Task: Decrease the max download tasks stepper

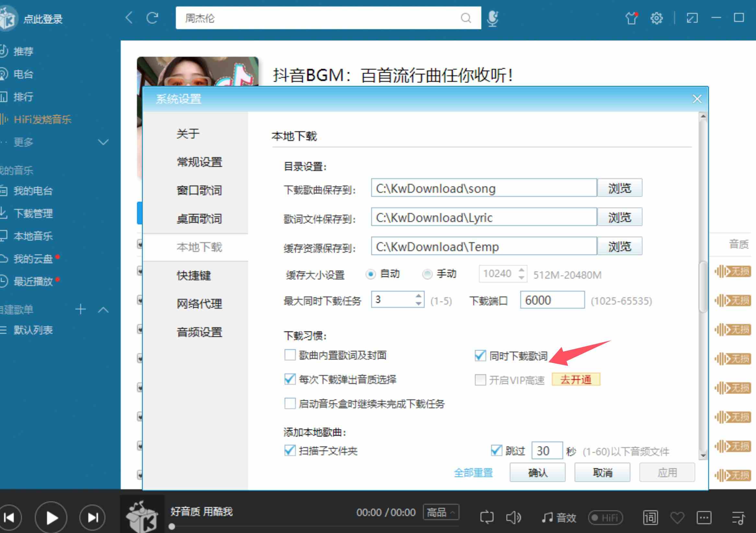Action: pos(418,304)
